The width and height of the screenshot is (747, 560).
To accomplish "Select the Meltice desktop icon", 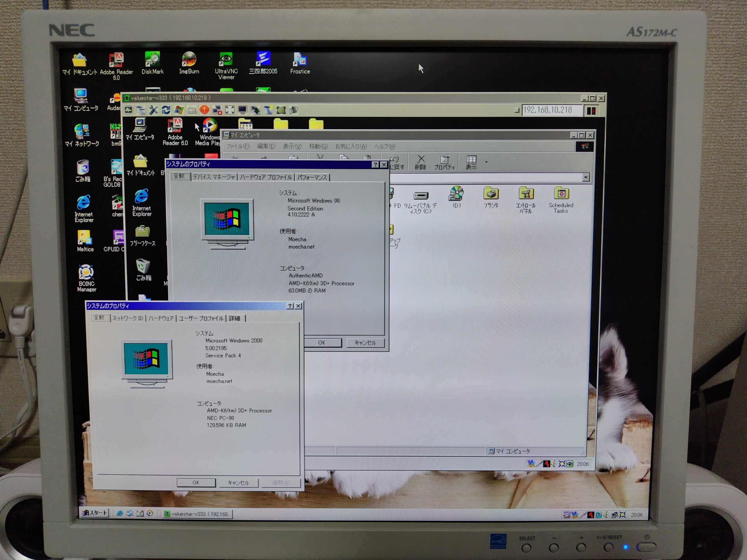I will [x=85, y=241].
